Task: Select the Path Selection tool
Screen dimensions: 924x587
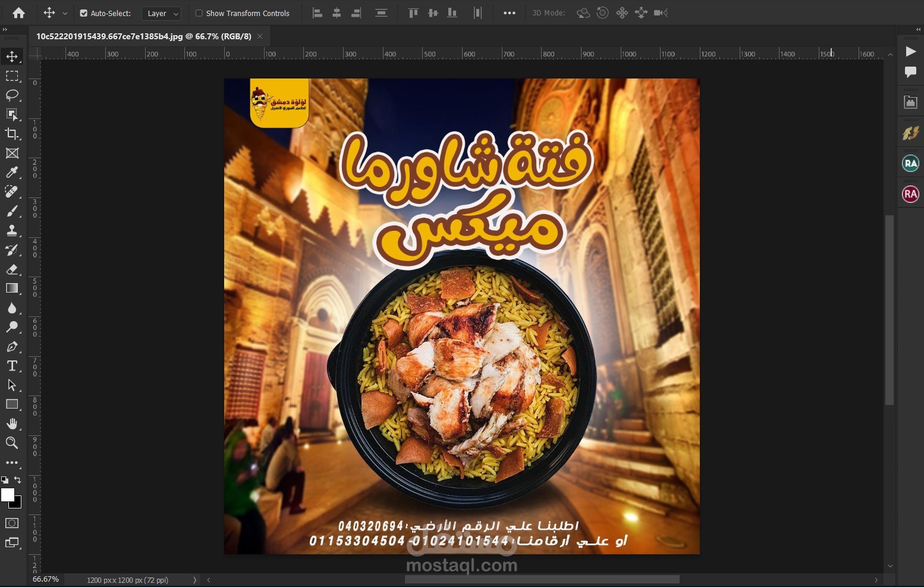Action: (x=12, y=385)
